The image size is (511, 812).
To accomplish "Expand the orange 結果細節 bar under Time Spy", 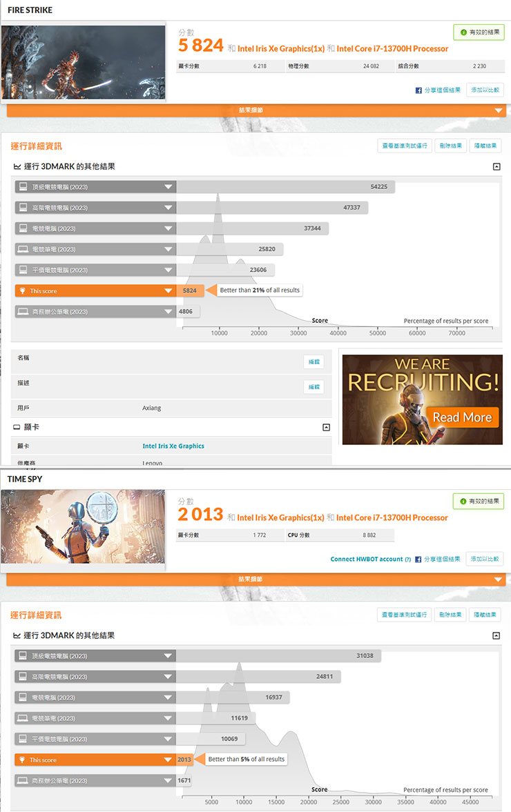I will [x=256, y=580].
